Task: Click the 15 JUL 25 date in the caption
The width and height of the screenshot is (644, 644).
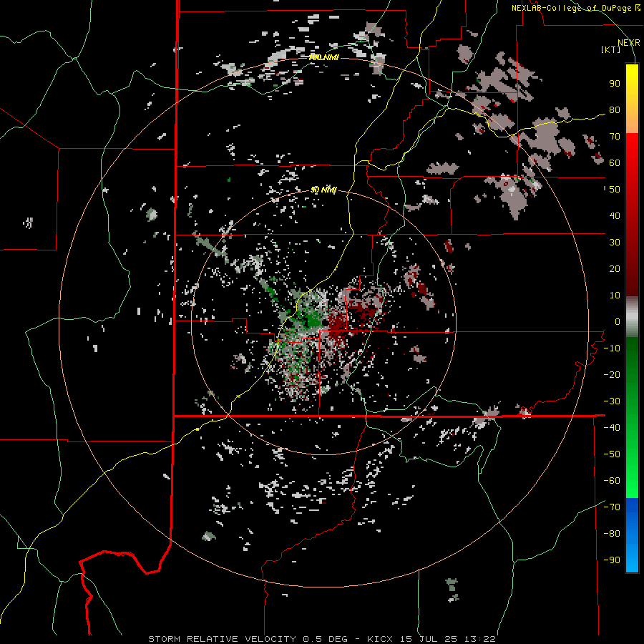Action: [x=429, y=639]
